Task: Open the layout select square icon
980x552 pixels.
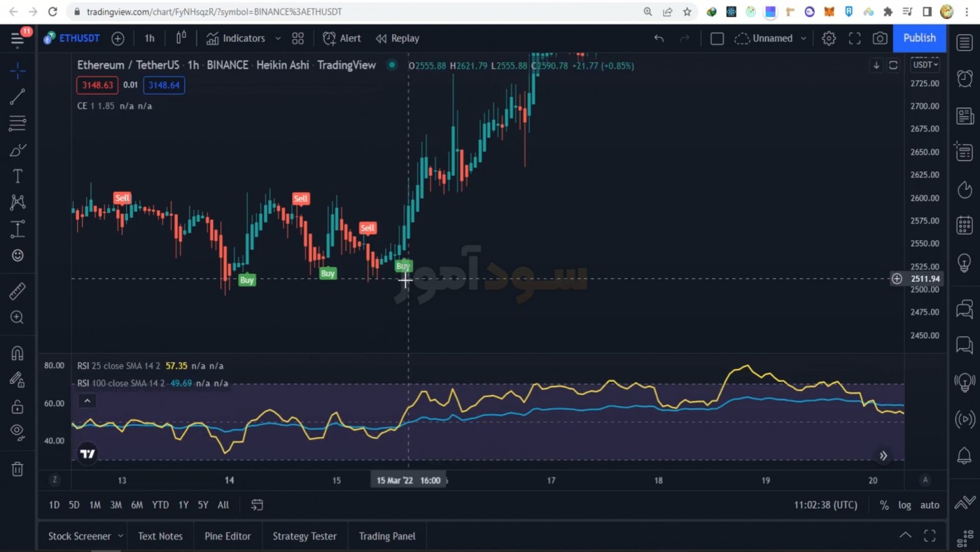Action: click(717, 39)
